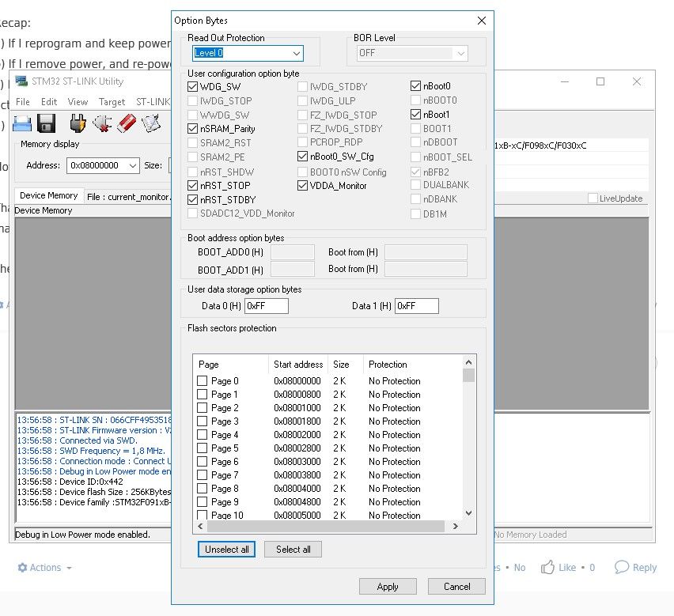Click scroll down arrow of flash sectors list
The image size is (674, 616).
coord(468,513)
